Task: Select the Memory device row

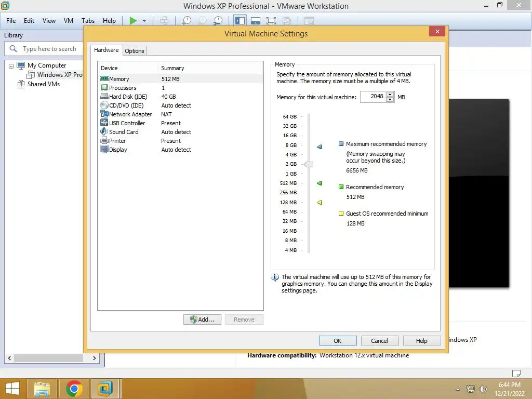Action: pos(181,79)
